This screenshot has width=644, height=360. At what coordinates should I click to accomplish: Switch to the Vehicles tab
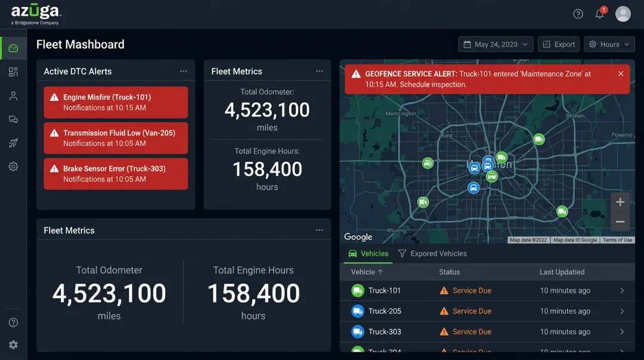pyautogui.click(x=368, y=254)
